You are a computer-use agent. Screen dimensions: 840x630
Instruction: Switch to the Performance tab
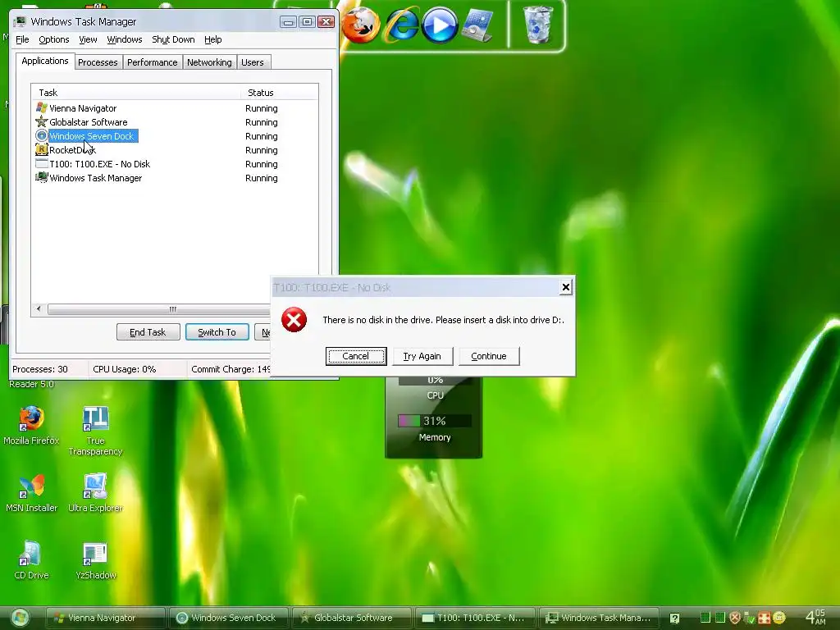click(x=152, y=62)
